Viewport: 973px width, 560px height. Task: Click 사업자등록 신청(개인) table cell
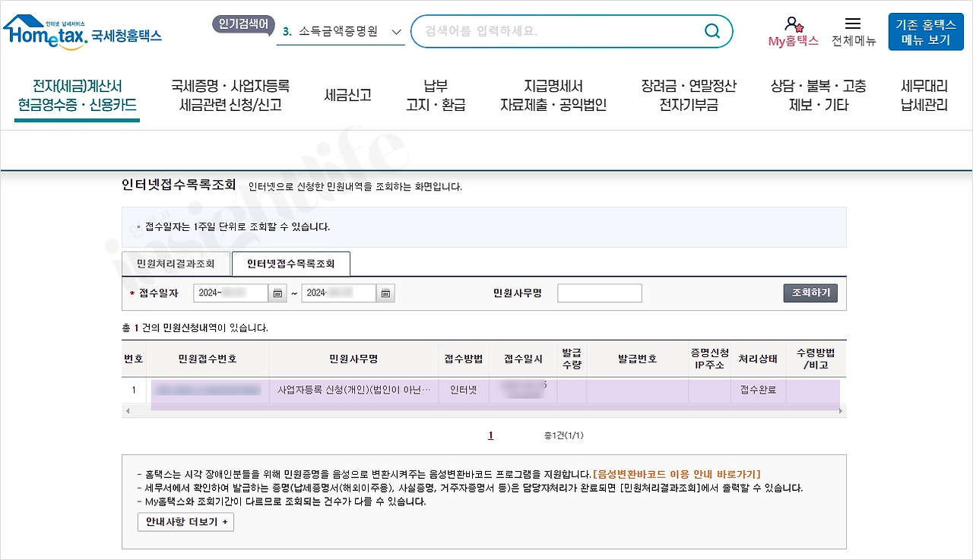pyautogui.click(x=353, y=391)
